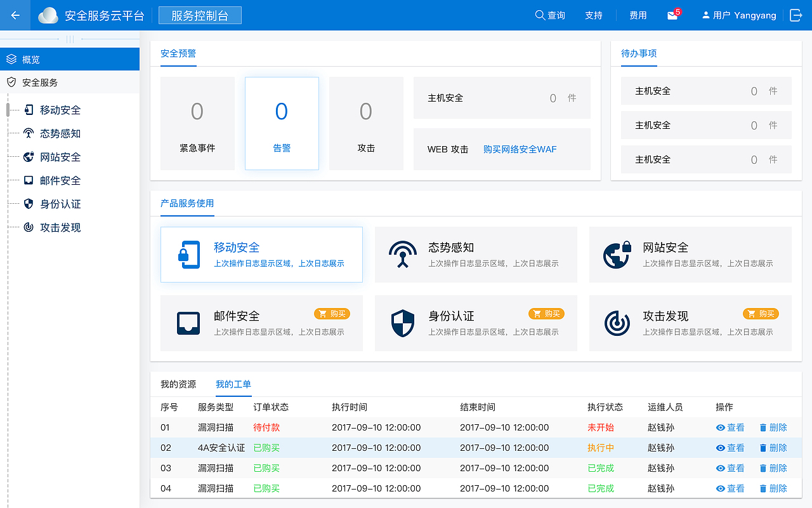Click the 4A安全认证 service type cell

point(221,448)
